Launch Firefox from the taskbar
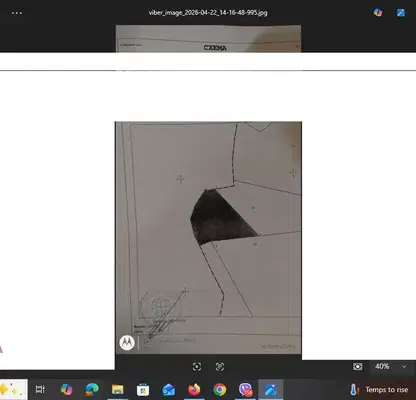This screenshot has height=400, width=416. (x=194, y=389)
